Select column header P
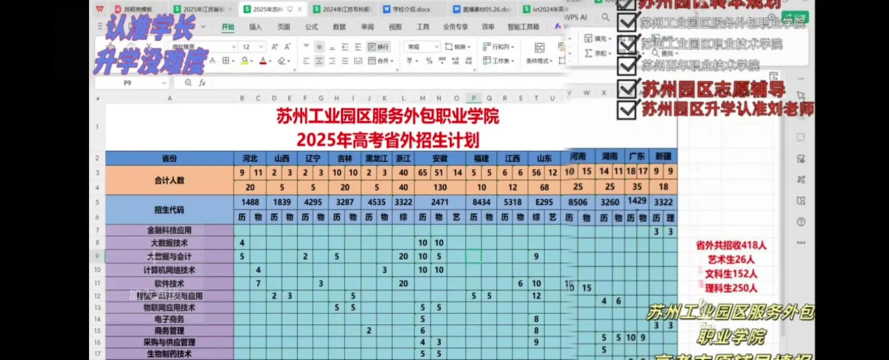Image resolution: width=889 pixels, height=360 pixels. (x=473, y=98)
